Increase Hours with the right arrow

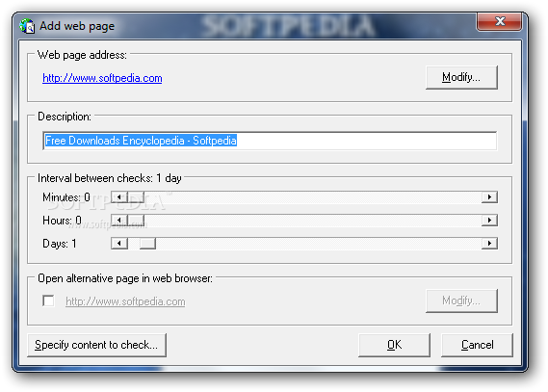pos(489,221)
